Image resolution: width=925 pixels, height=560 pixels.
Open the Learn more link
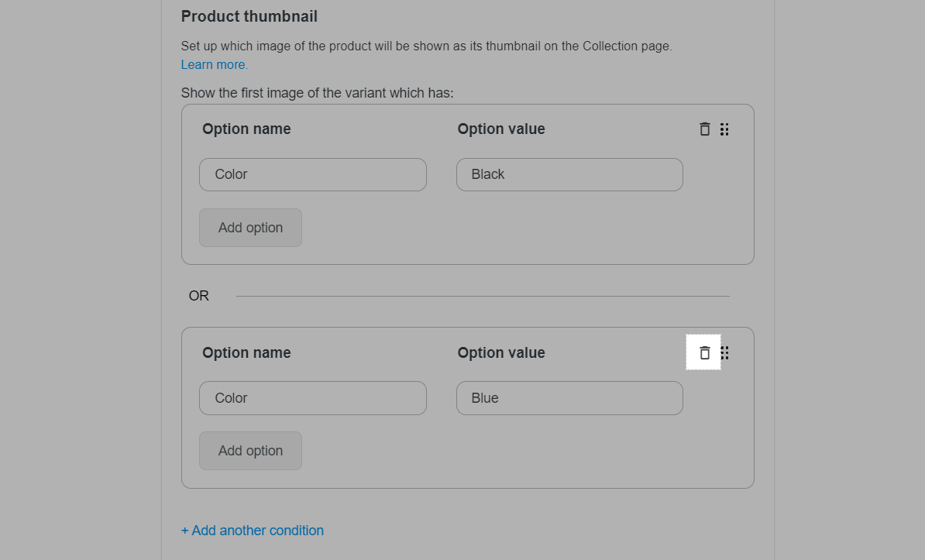(214, 65)
